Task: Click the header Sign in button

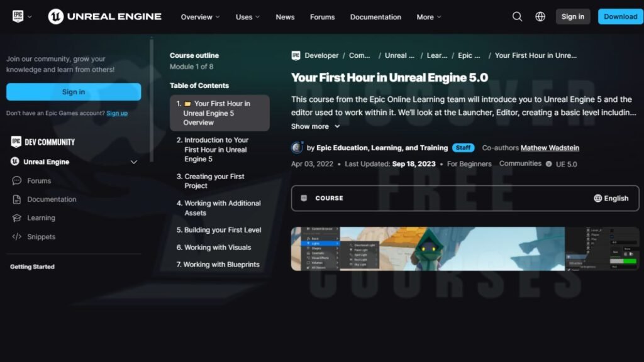Action: 572,16
